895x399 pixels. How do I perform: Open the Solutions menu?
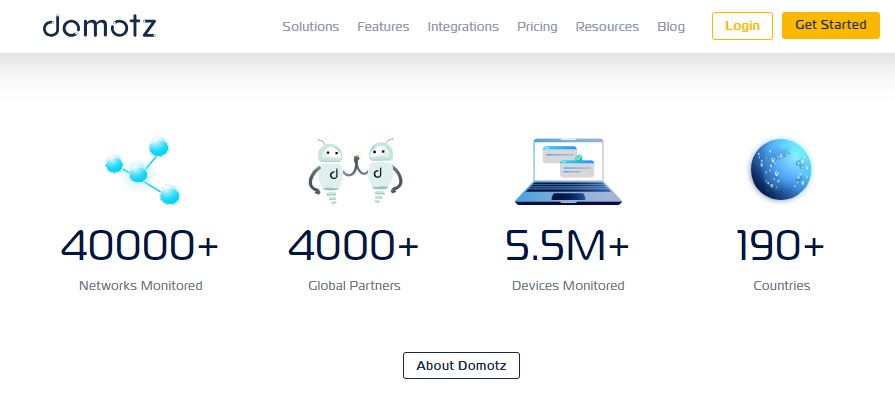[x=311, y=27]
